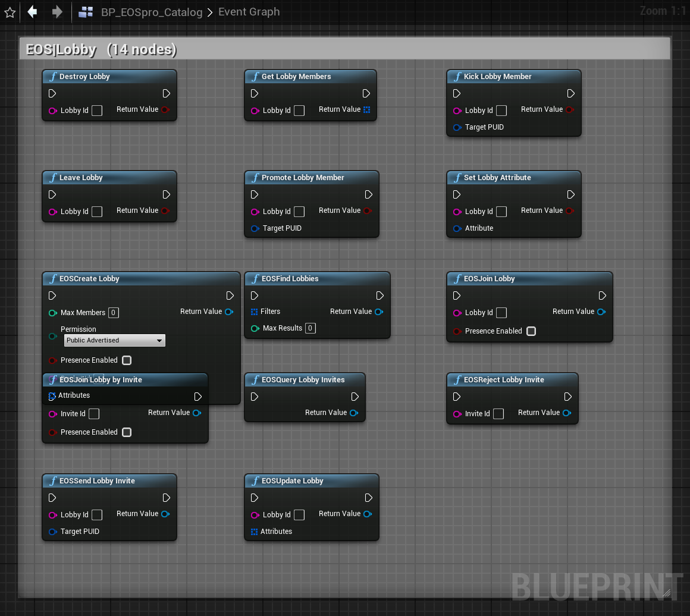The image size is (690, 616).
Task: Click the blueprint graph icon in breadcrumb
Action: pos(86,12)
